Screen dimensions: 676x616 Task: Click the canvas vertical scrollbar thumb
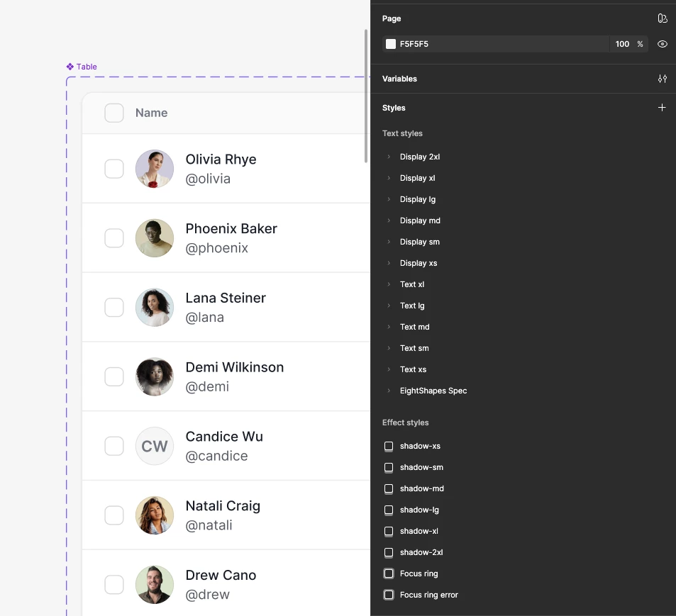point(366,96)
